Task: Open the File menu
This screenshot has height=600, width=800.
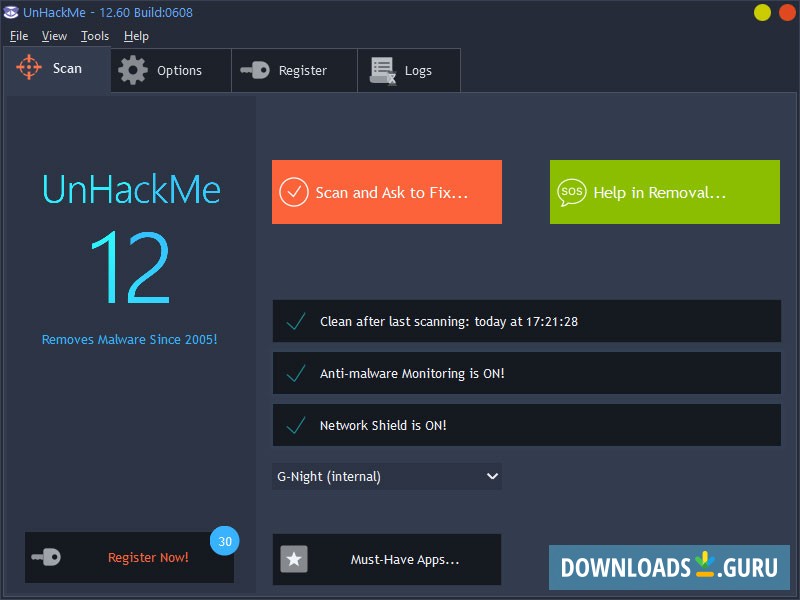Action: click(x=19, y=36)
